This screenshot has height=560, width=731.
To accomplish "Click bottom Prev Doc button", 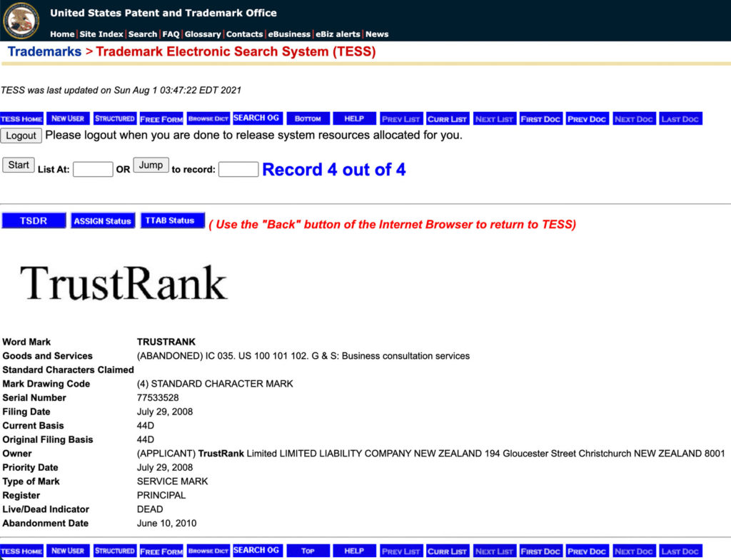I will pyautogui.click(x=588, y=551).
